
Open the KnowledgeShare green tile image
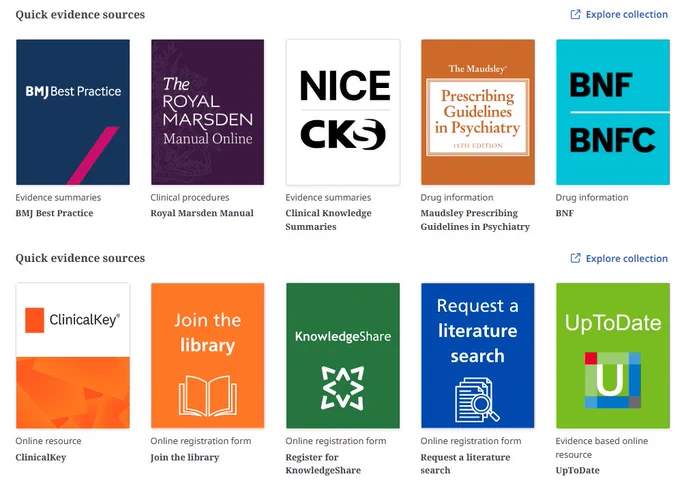343,356
